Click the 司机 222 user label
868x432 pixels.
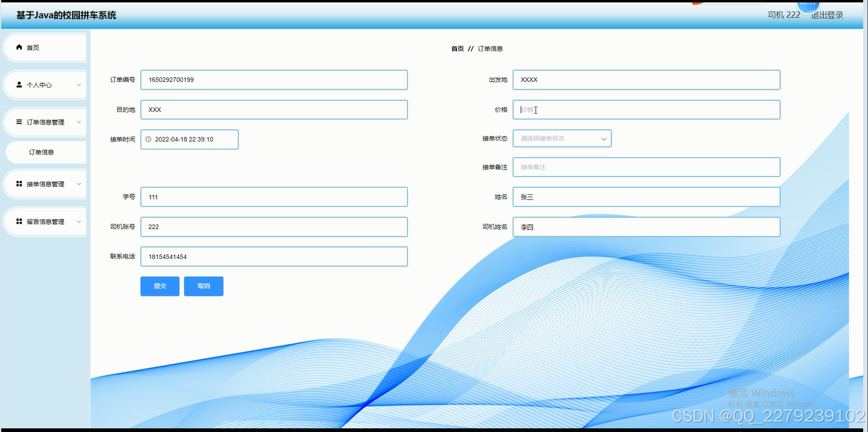(x=784, y=15)
